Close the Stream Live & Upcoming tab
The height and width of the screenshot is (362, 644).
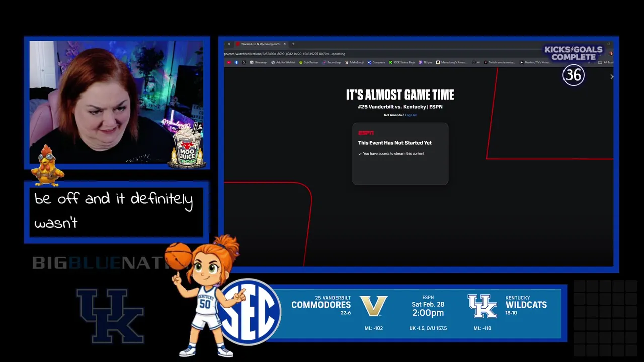tap(285, 44)
